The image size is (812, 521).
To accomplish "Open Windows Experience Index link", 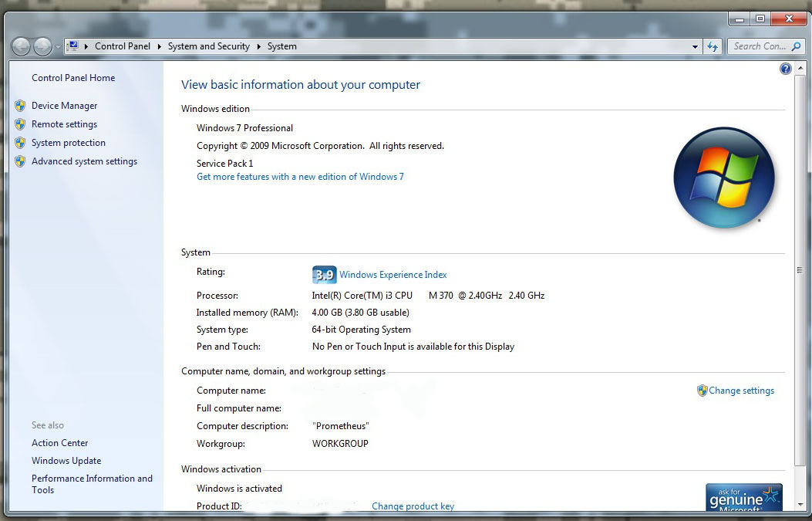I will pos(393,275).
